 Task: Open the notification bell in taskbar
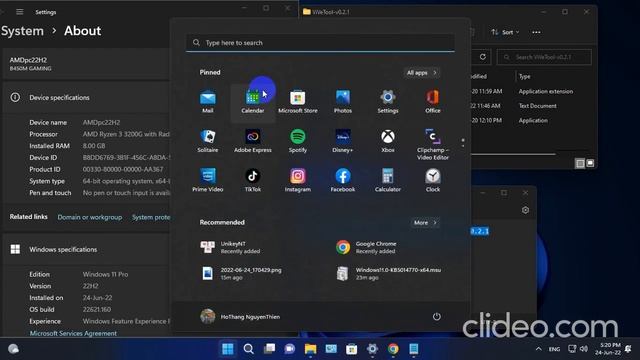(629, 349)
